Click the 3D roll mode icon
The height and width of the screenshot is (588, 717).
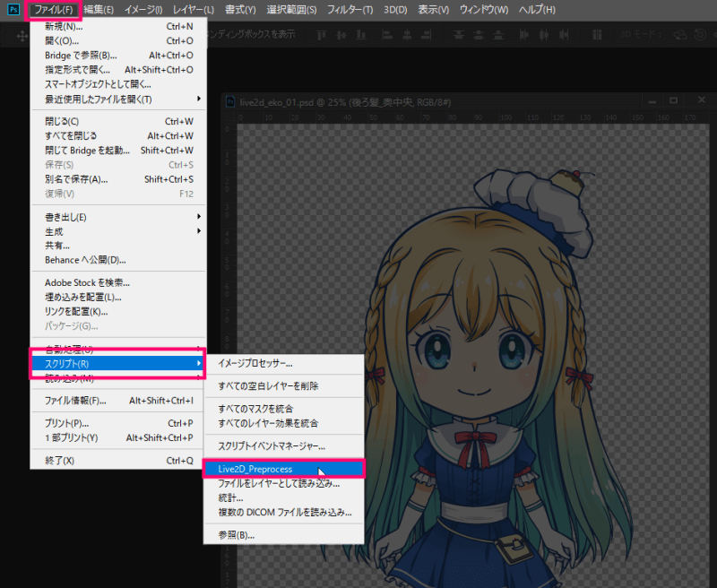[700, 35]
